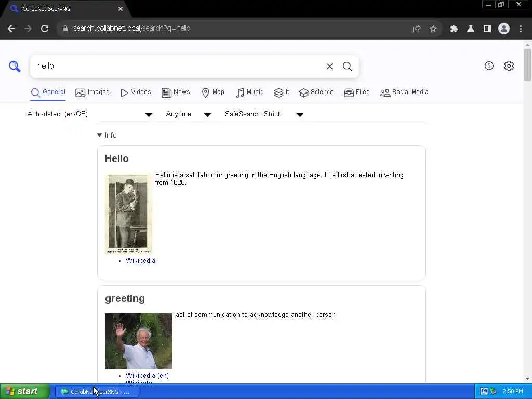Open the Chrome profile avatar

(504, 29)
